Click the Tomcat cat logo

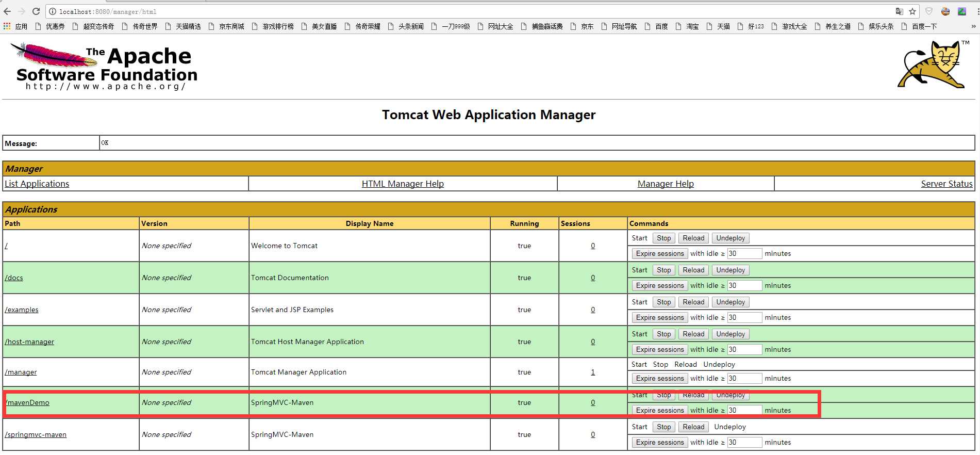tap(933, 64)
